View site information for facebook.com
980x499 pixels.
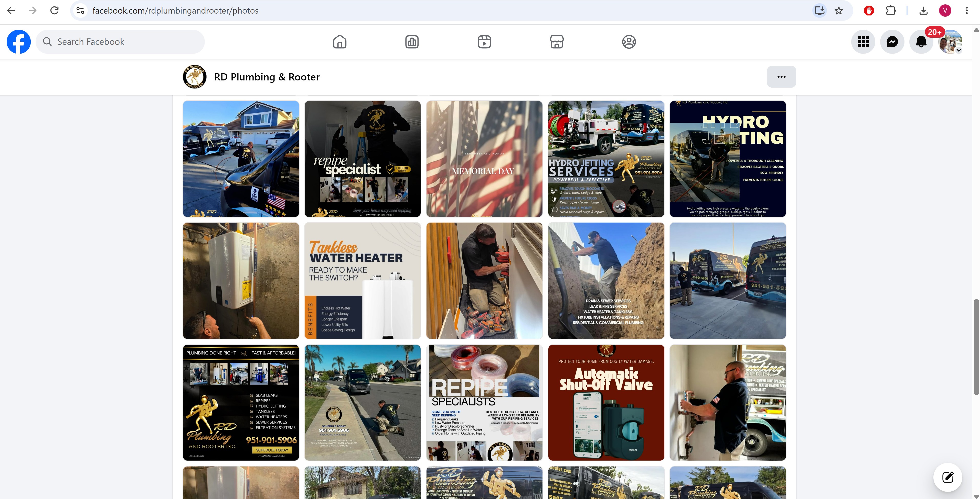(x=80, y=11)
